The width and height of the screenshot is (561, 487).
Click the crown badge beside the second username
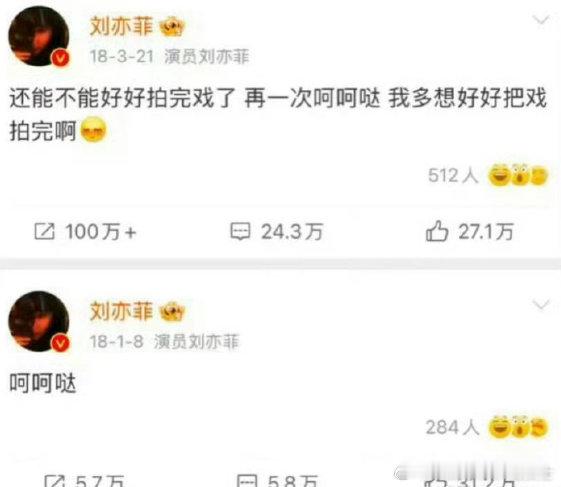coord(172,312)
